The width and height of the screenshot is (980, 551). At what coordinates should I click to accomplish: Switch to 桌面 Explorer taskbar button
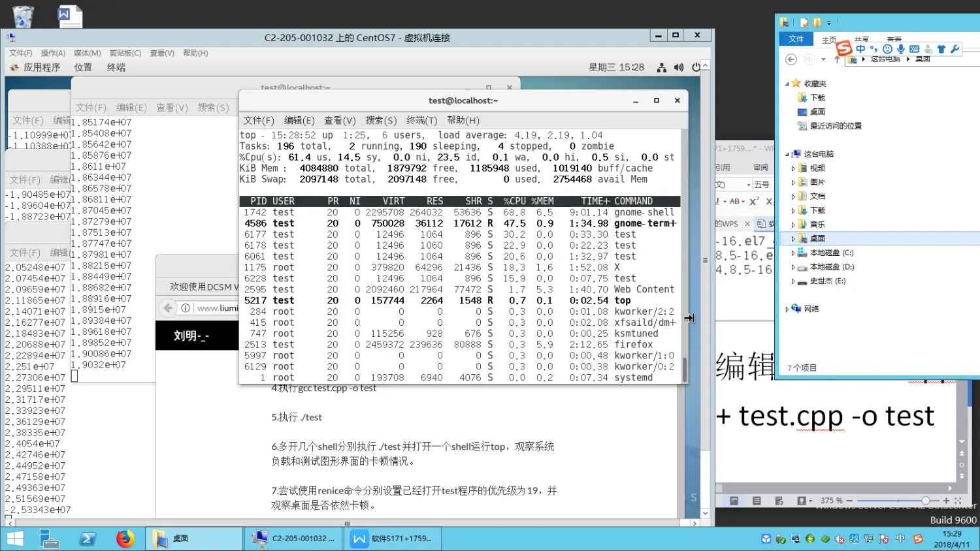click(x=194, y=539)
